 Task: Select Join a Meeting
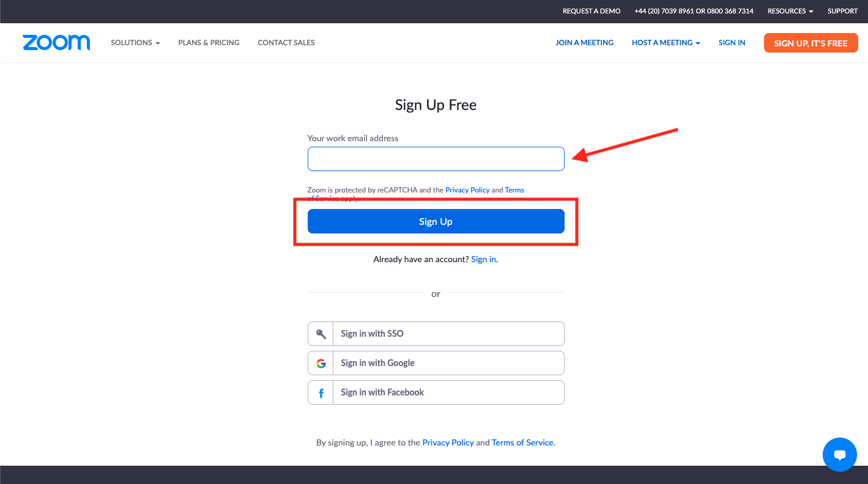click(x=584, y=43)
